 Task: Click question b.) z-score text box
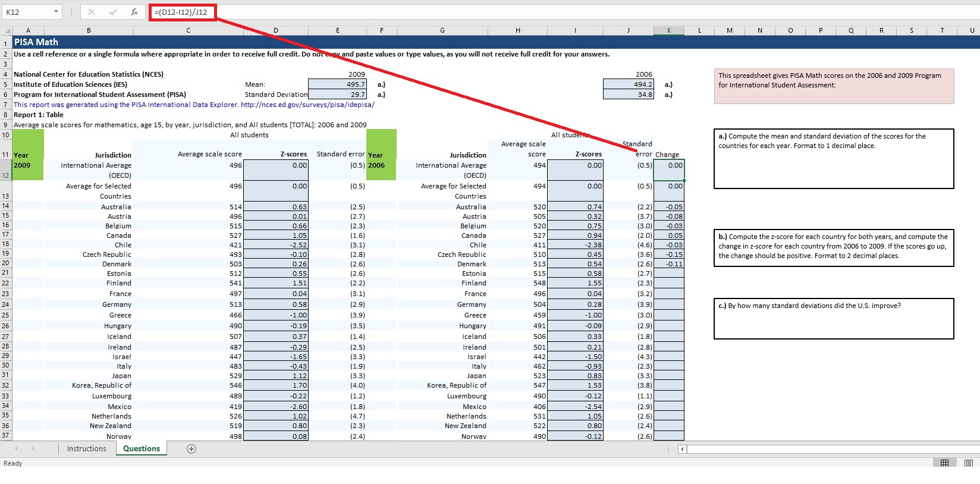[834, 248]
